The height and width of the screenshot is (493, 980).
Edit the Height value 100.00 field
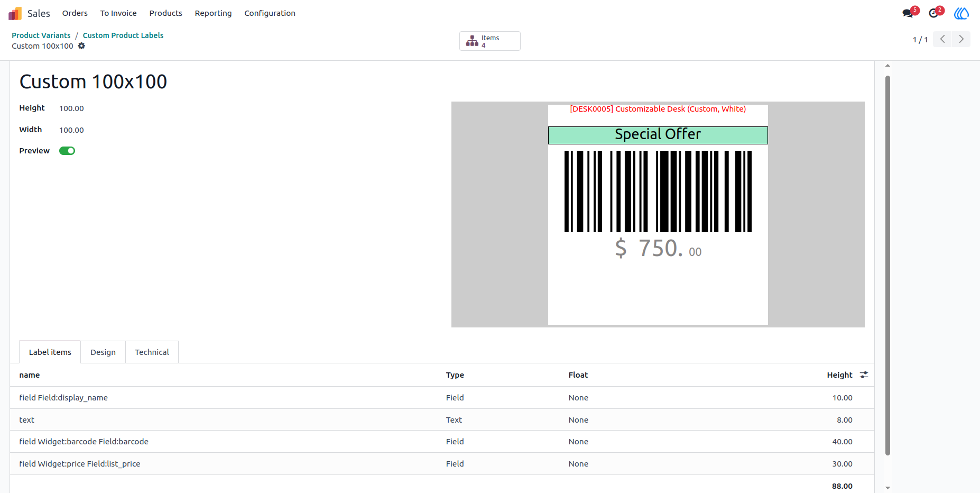[71, 108]
